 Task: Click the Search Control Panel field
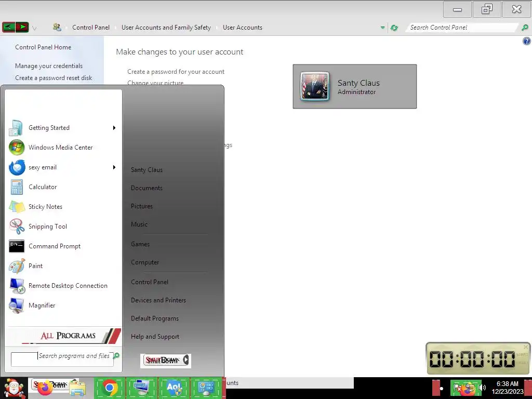click(462, 28)
